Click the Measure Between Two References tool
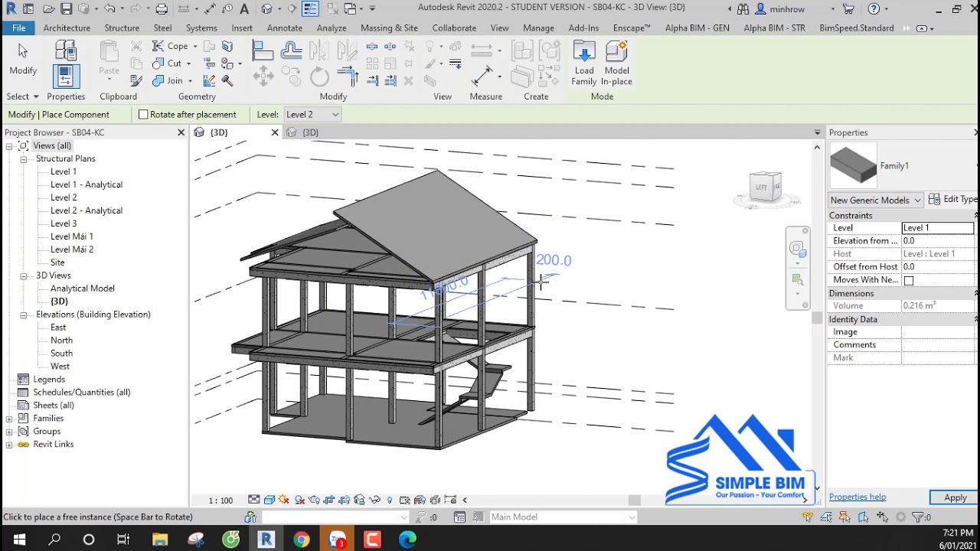The width and height of the screenshot is (980, 551). click(x=482, y=76)
